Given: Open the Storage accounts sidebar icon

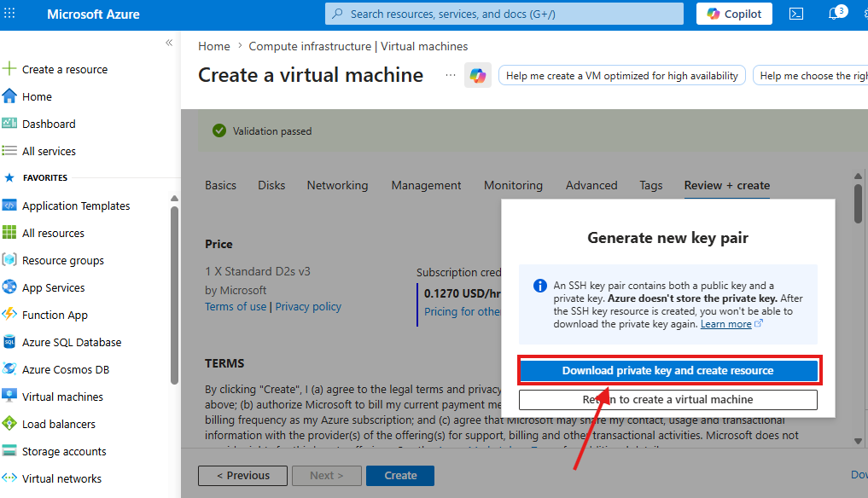Looking at the screenshot, I should pyautogui.click(x=9, y=451).
